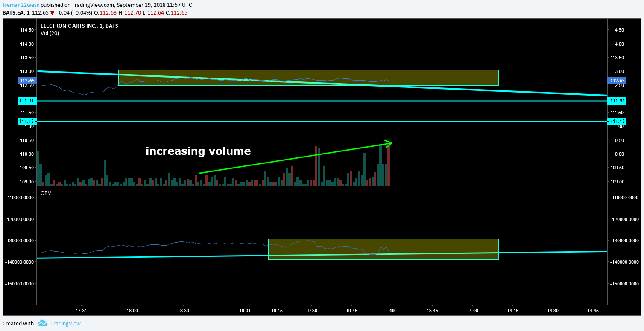This screenshot has height=331, width=644.
Task: Click cyan 111.91 label on right price scale
Action: click(x=617, y=101)
